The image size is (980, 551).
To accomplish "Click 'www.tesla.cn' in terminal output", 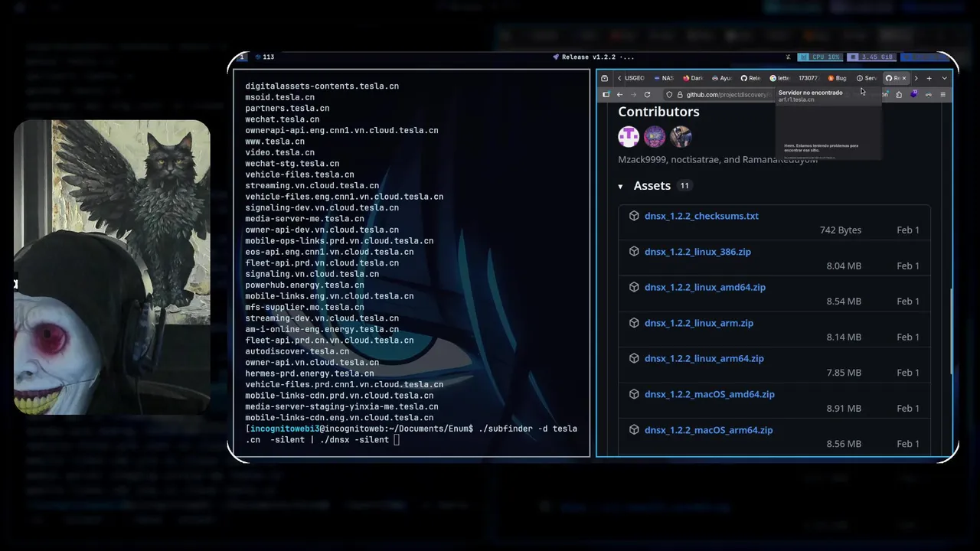I will [275, 142].
